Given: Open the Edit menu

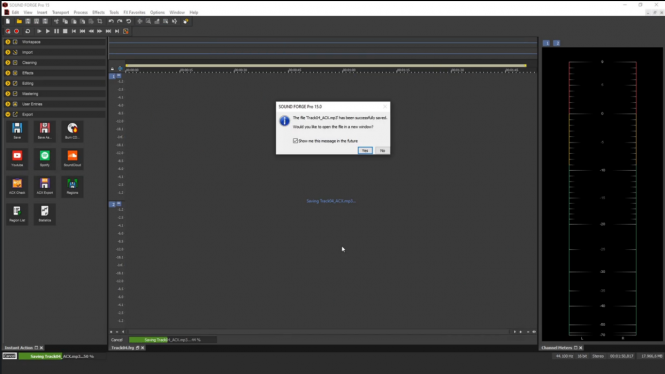Looking at the screenshot, I should pyautogui.click(x=15, y=12).
